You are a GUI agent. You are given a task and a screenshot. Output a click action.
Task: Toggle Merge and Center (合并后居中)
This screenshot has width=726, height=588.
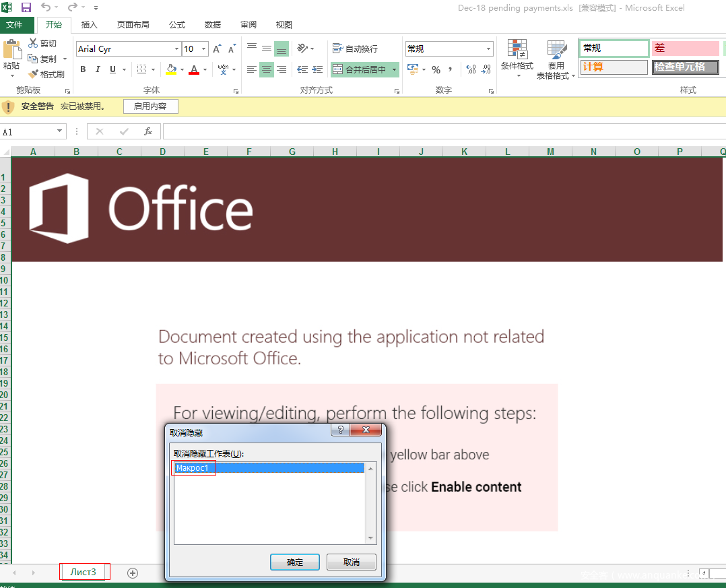(x=360, y=69)
